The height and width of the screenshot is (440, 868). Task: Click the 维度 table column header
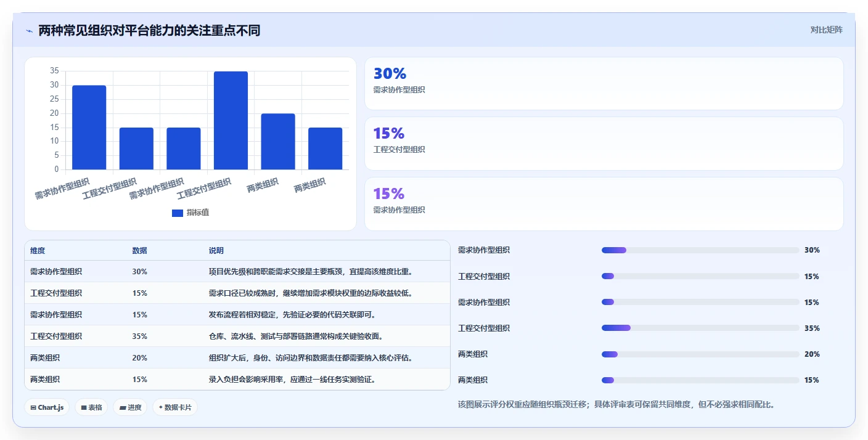coord(38,251)
